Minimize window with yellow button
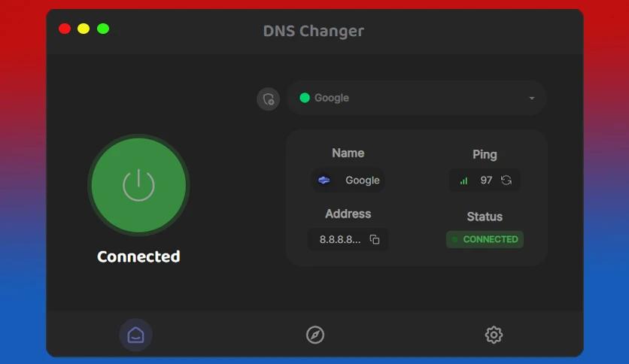 pyautogui.click(x=84, y=29)
